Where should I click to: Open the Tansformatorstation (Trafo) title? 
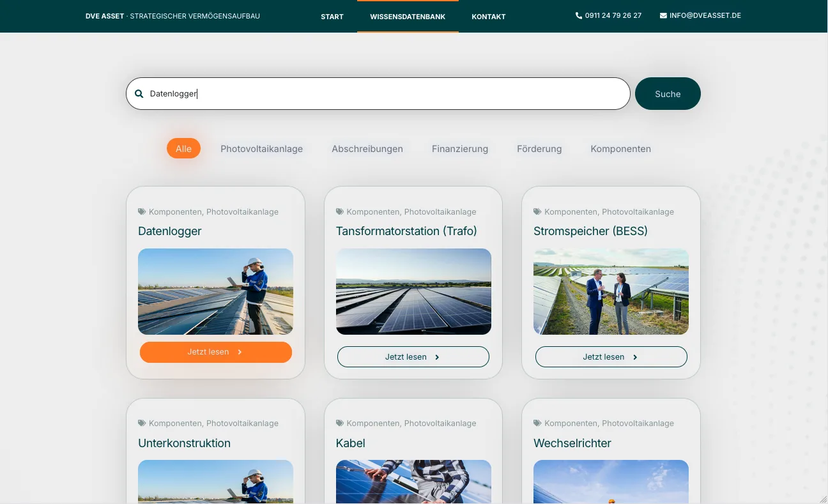pos(406,231)
